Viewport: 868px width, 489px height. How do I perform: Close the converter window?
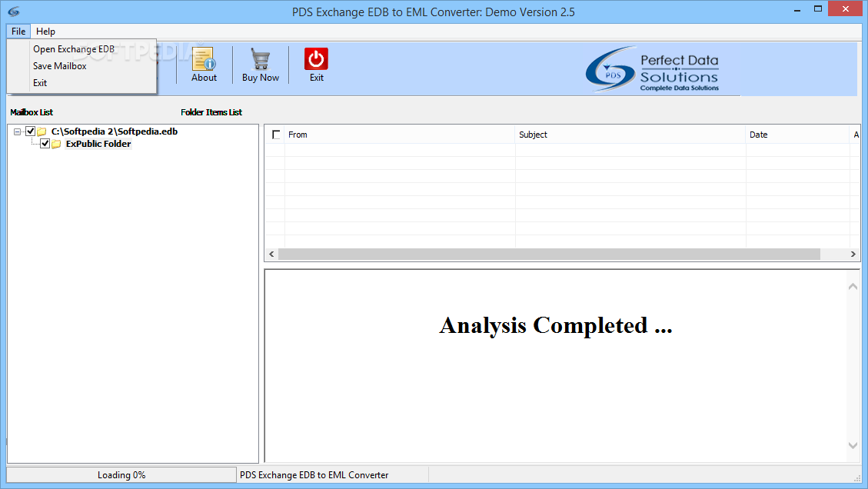tap(845, 9)
